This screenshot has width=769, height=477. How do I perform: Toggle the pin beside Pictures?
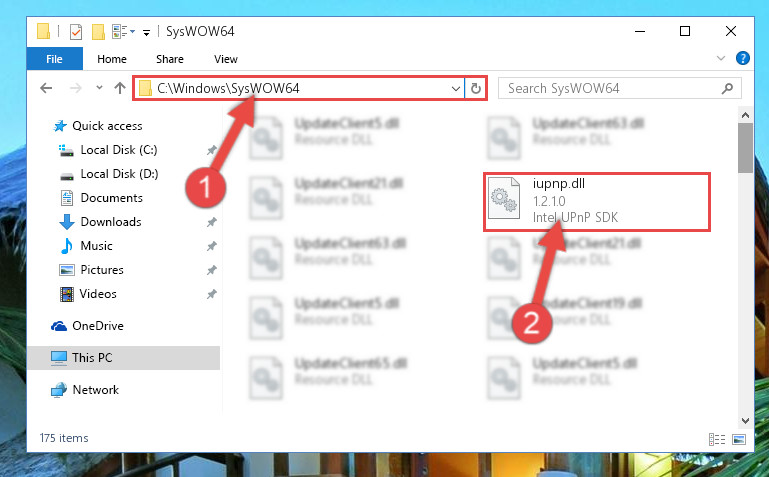211,270
